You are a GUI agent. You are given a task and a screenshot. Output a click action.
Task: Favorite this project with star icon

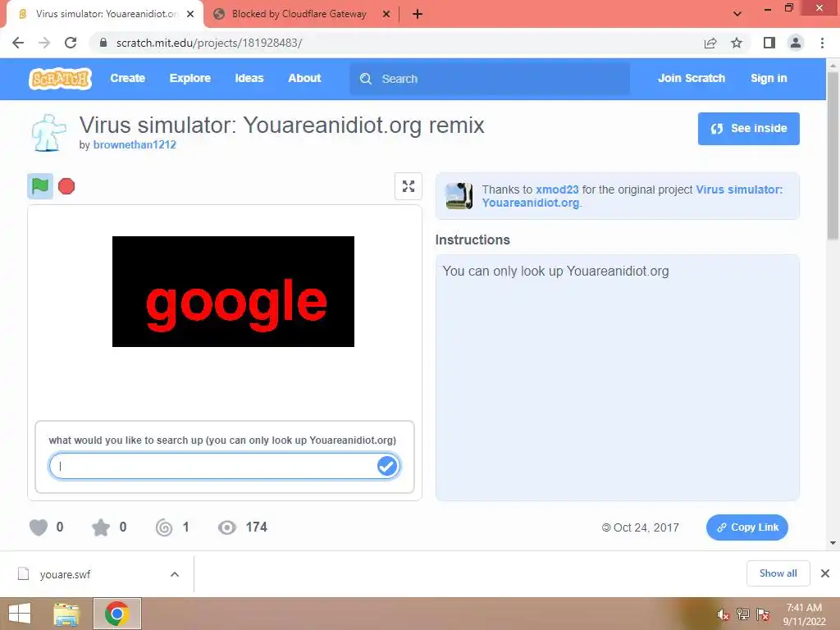(x=101, y=527)
